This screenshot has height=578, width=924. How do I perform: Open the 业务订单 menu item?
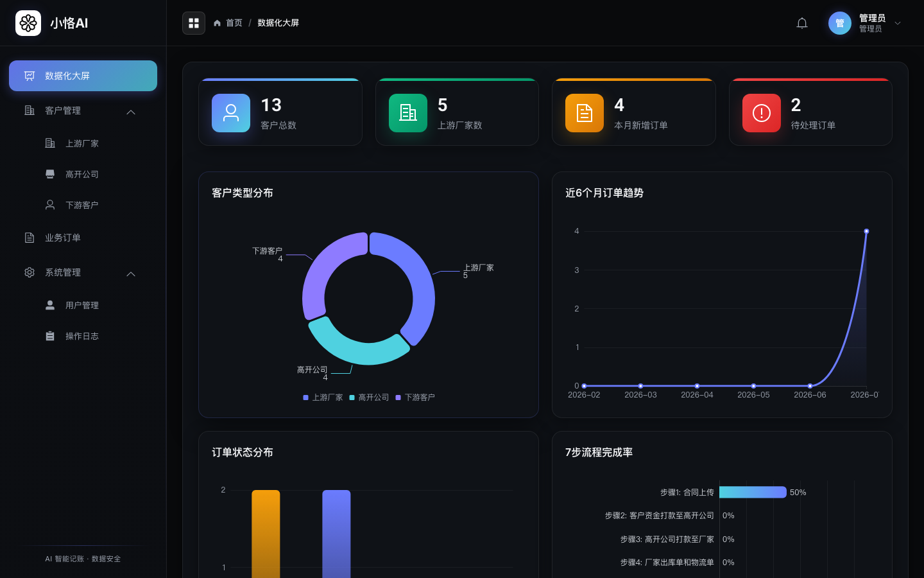83,238
